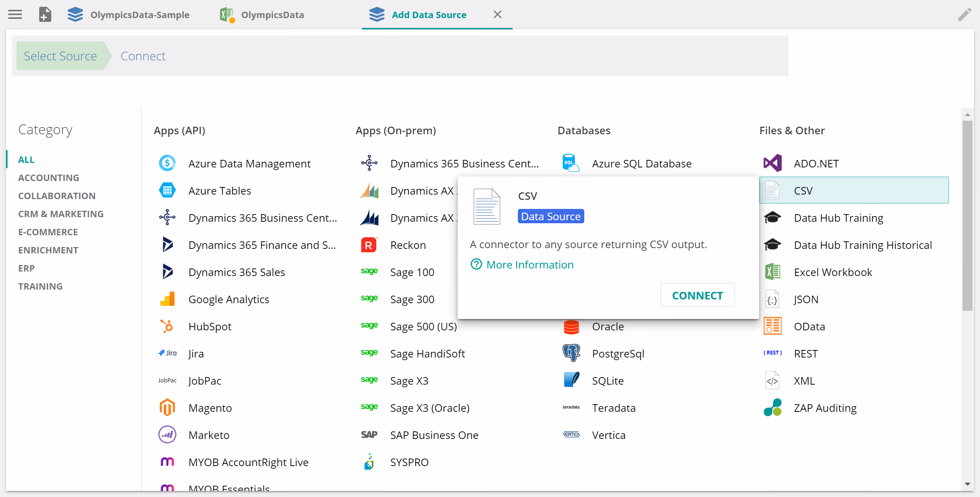
Task: Choose the Magento connector icon
Action: point(167,408)
